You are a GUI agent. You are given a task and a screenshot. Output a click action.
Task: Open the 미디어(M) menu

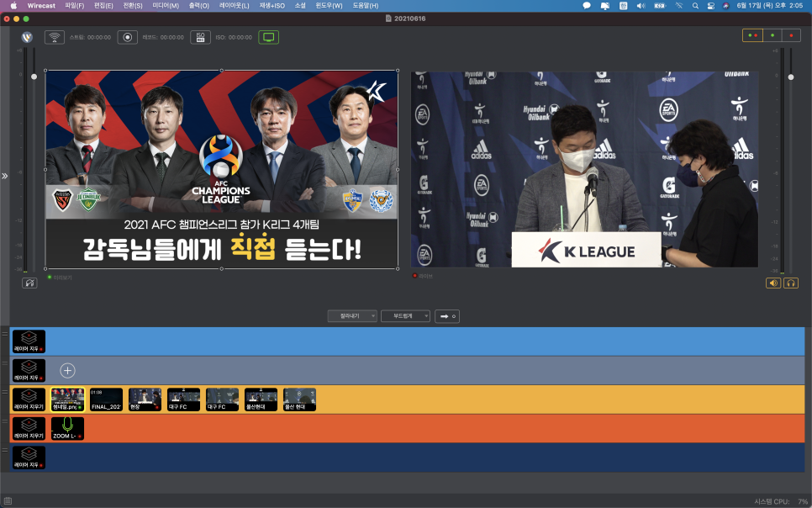[x=166, y=6]
